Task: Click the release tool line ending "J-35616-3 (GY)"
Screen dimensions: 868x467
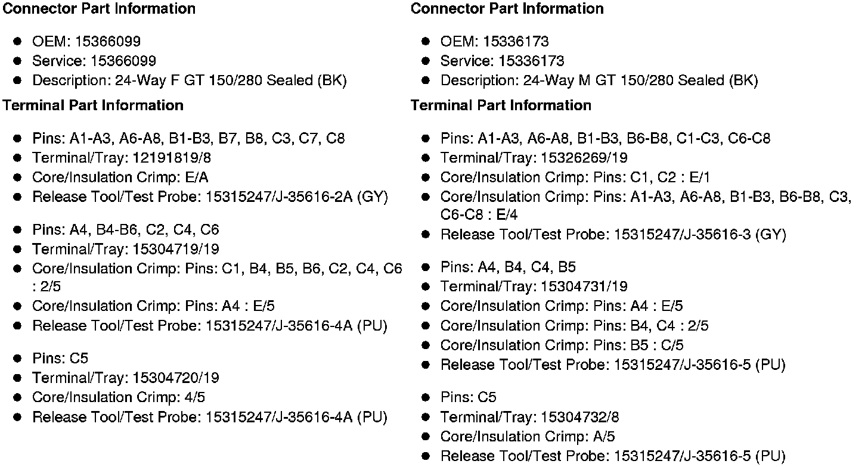Action: click(x=613, y=235)
